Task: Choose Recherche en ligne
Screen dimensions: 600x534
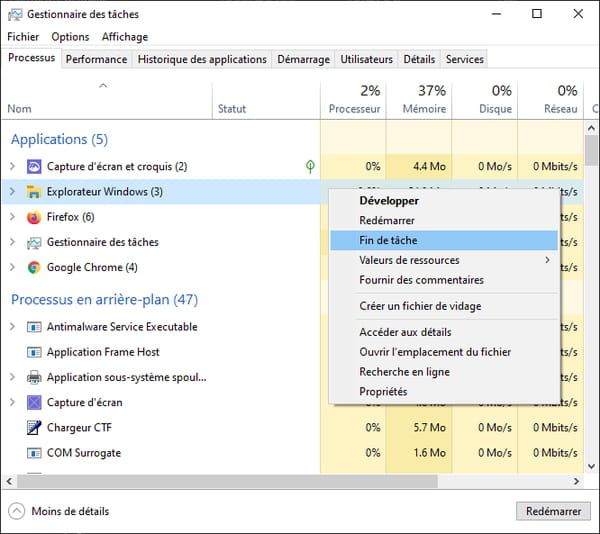Action: tap(444, 372)
